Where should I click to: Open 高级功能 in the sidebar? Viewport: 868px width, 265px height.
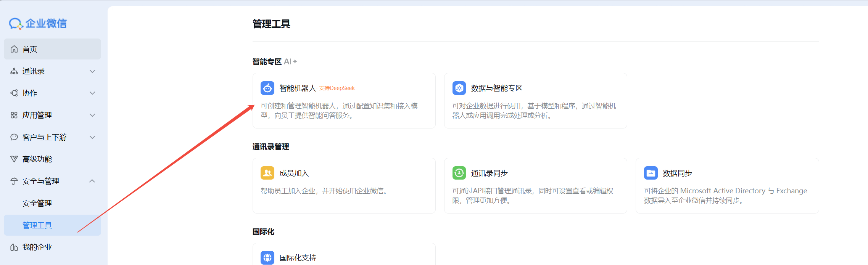click(x=37, y=159)
